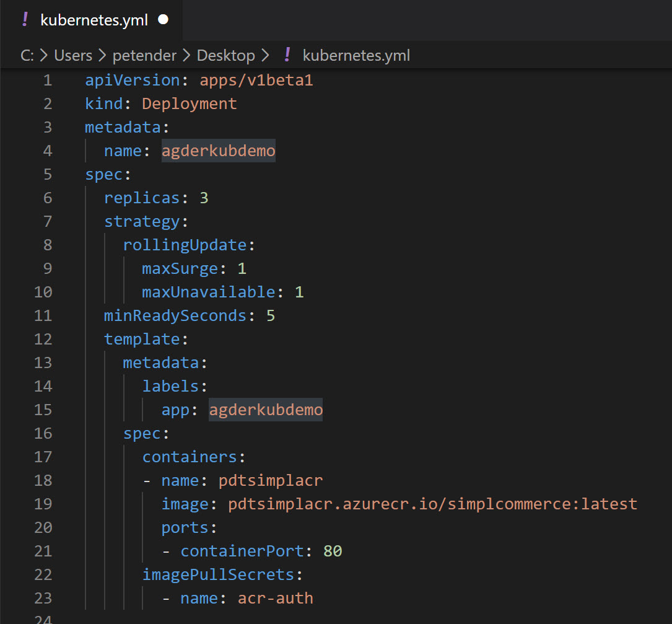
Task: Click the Deployment value on line 2
Action: point(189,103)
